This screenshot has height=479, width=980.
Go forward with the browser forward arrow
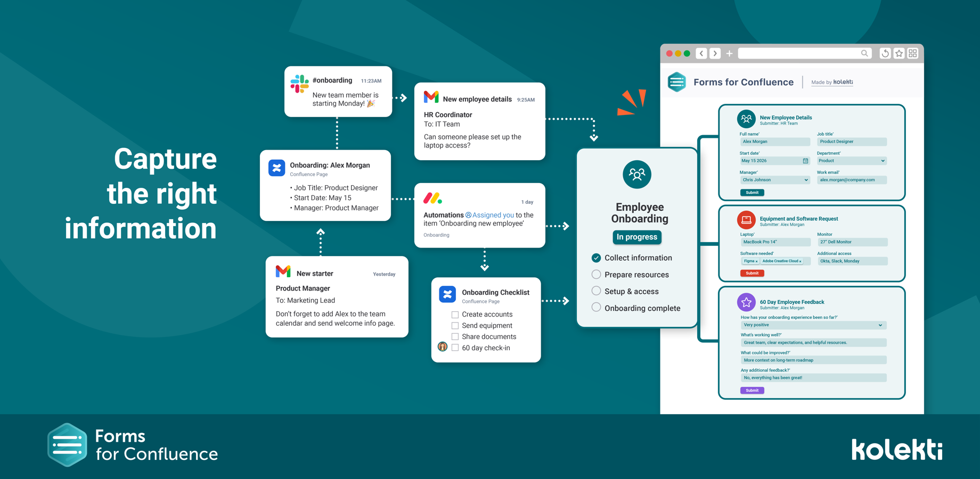pos(715,53)
